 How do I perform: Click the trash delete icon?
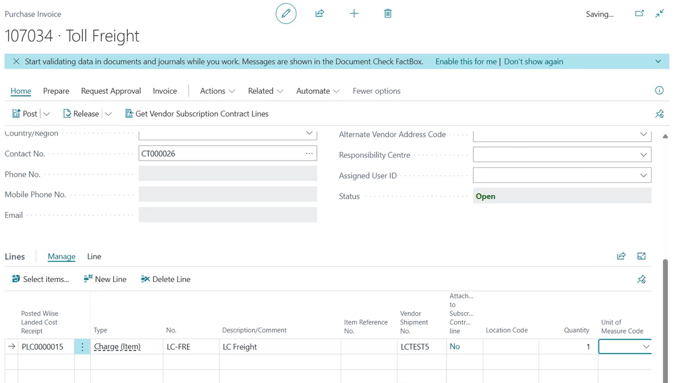(x=388, y=14)
